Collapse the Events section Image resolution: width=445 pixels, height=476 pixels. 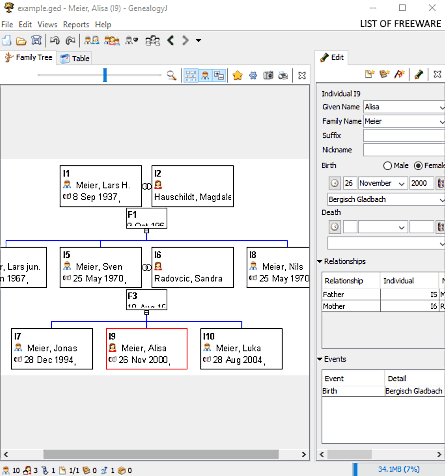point(319,359)
